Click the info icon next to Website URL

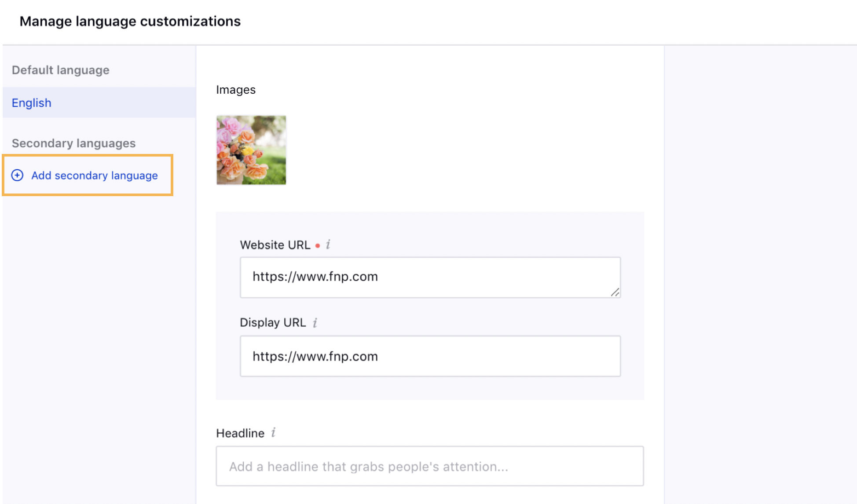(x=328, y=245)
